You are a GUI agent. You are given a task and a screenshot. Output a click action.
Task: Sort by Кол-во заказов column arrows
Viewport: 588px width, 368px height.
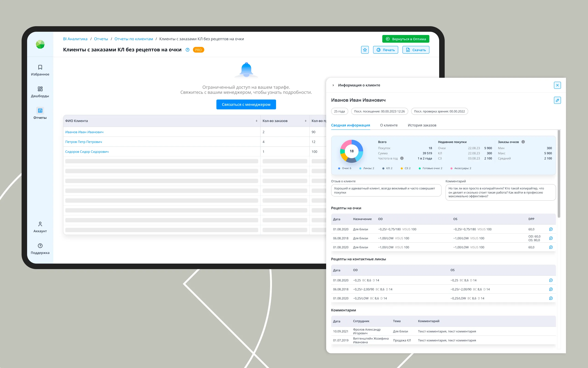(x=305, y=121)
